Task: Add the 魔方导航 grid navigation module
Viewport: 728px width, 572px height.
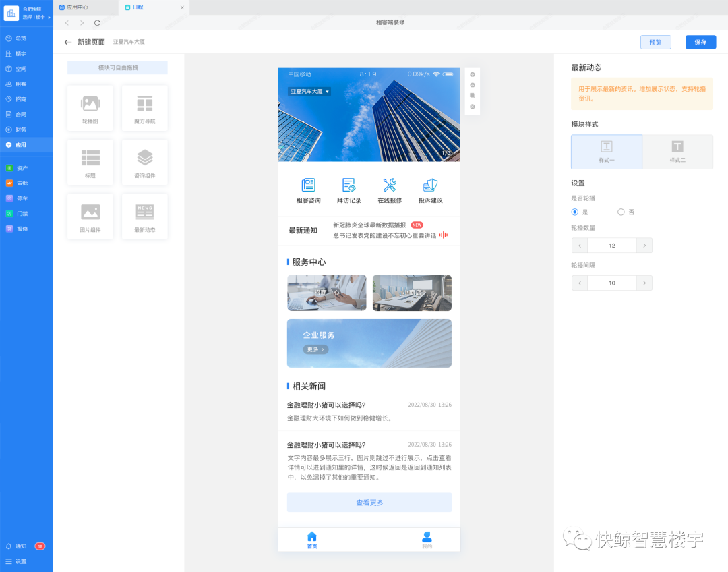Action: (144, 108)
